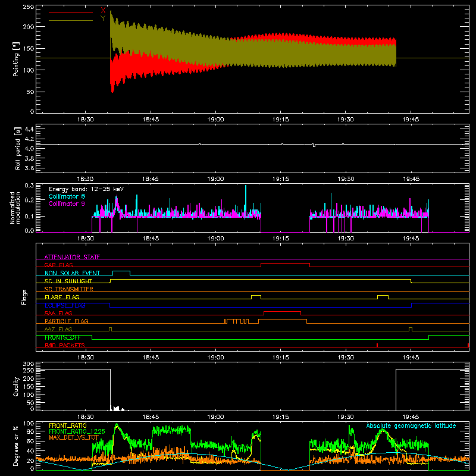Click the 19:00 label under the pointing plot

click(215, 120)
